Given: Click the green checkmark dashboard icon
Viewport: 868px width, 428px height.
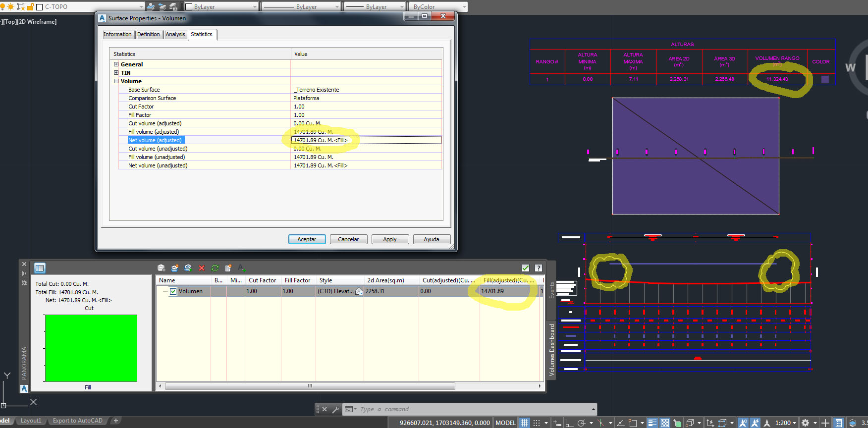Looking at the screenshot, I should (526, 268).
